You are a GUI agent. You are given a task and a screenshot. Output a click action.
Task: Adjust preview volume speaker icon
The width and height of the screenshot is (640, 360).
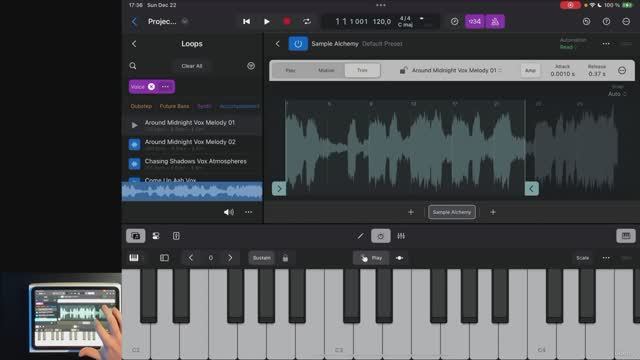tap(229, 212)
